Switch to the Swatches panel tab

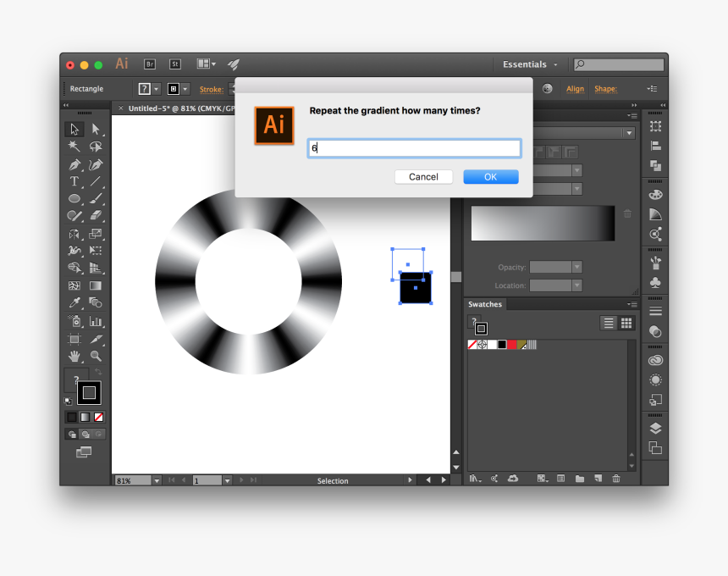point(485,304)
